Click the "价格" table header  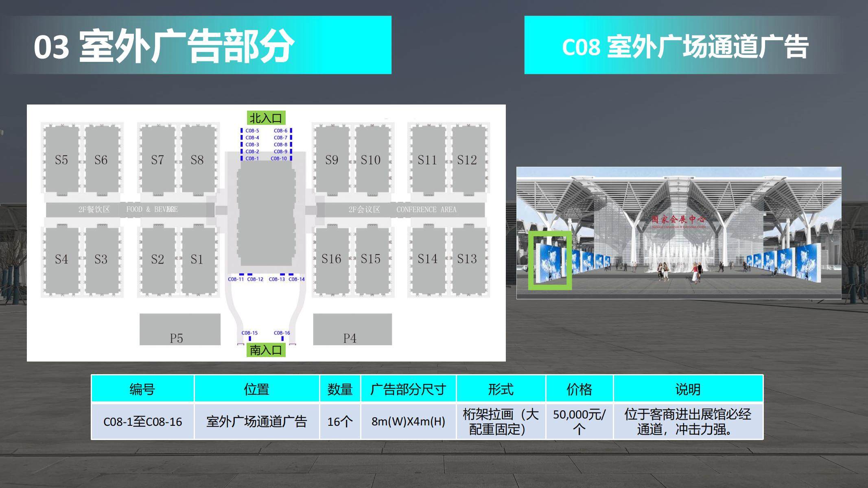click(579, 389)
